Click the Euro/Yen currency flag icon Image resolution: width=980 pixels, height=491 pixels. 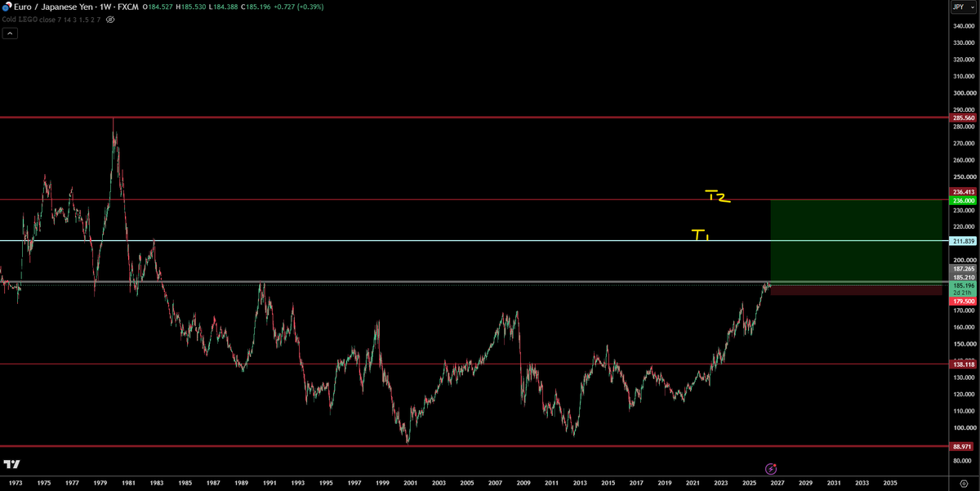click(8, 7)
